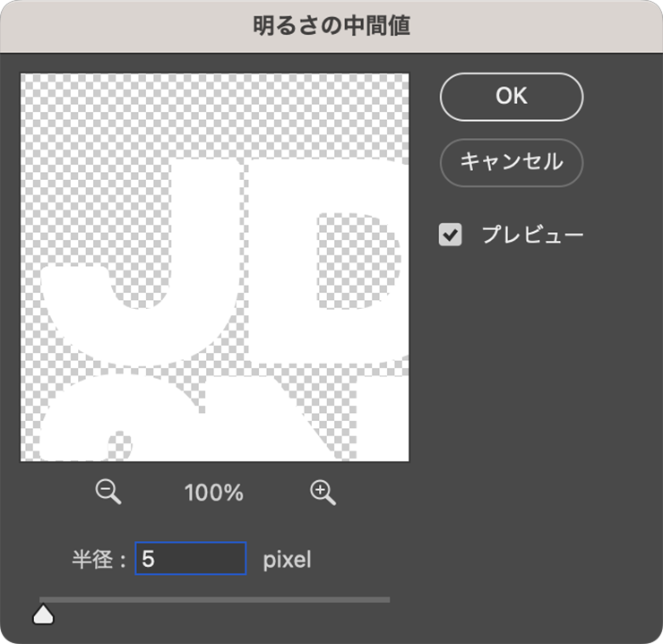
Task: Click the zoom in magnifier icon
Action: tap(323, 491)
